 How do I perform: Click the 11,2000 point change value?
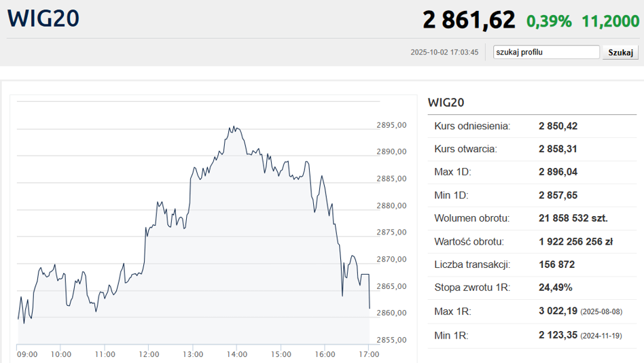610,21
